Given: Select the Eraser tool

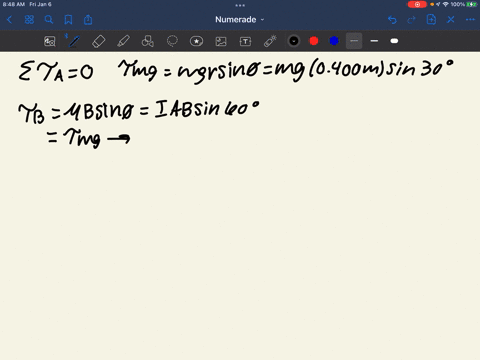Looking at the screenshot, I should [99, 41].
